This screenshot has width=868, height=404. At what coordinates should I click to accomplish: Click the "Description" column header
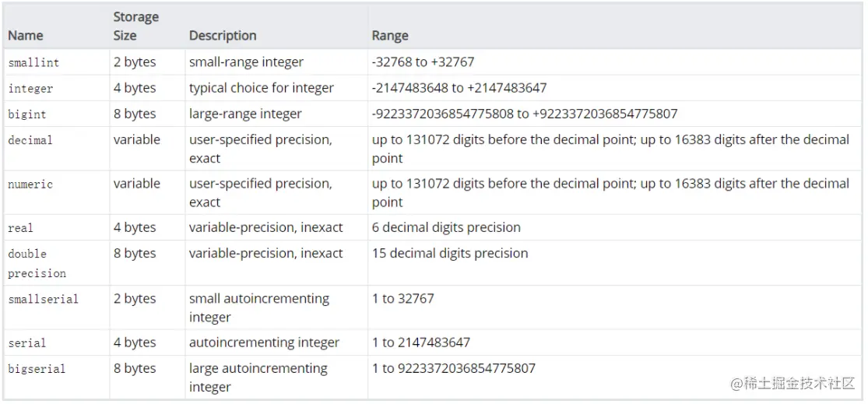[x=223, y=36]
